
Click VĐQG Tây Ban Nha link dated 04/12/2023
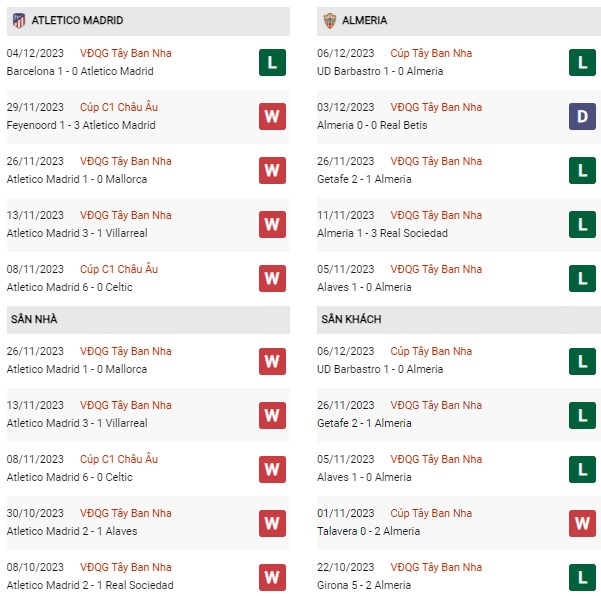[126, 53]
